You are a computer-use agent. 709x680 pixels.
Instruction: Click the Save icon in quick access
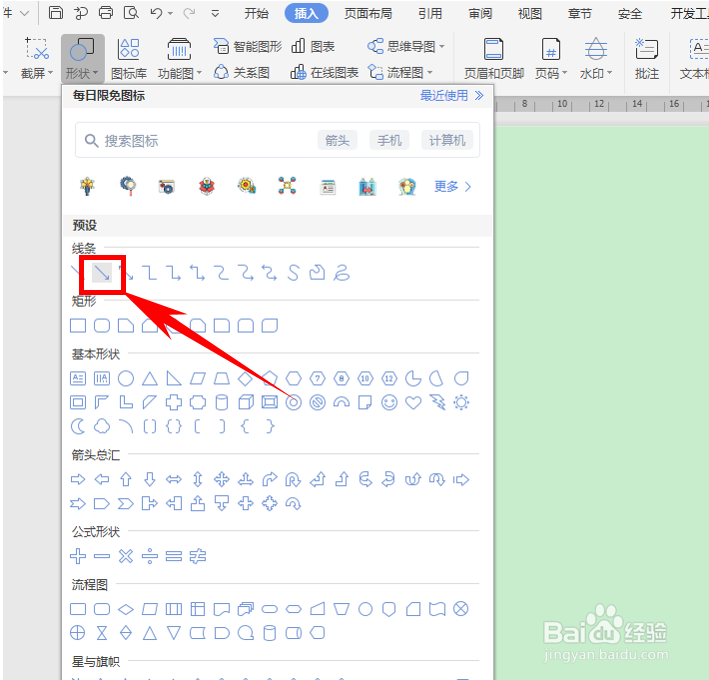[x=56, y=13]
